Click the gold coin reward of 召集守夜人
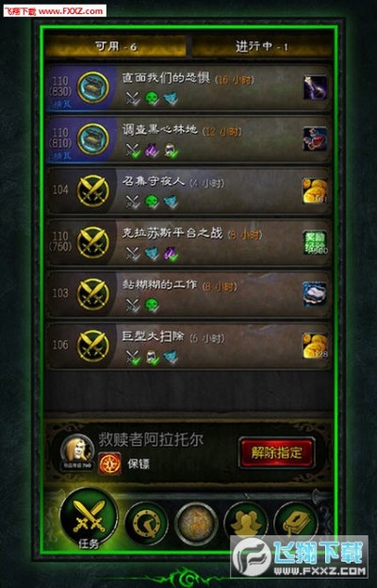The width and height of the screenshot is (377, 588). [x=315, y=191]
